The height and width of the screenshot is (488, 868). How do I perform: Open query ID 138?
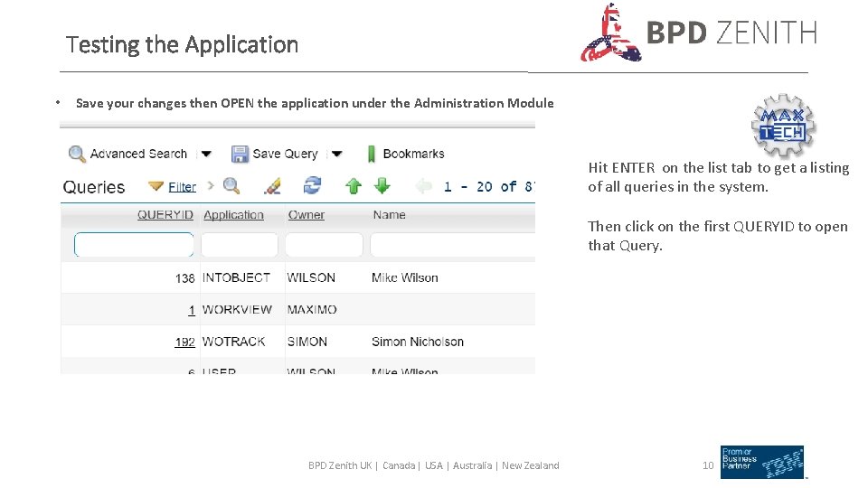(184, 278)
